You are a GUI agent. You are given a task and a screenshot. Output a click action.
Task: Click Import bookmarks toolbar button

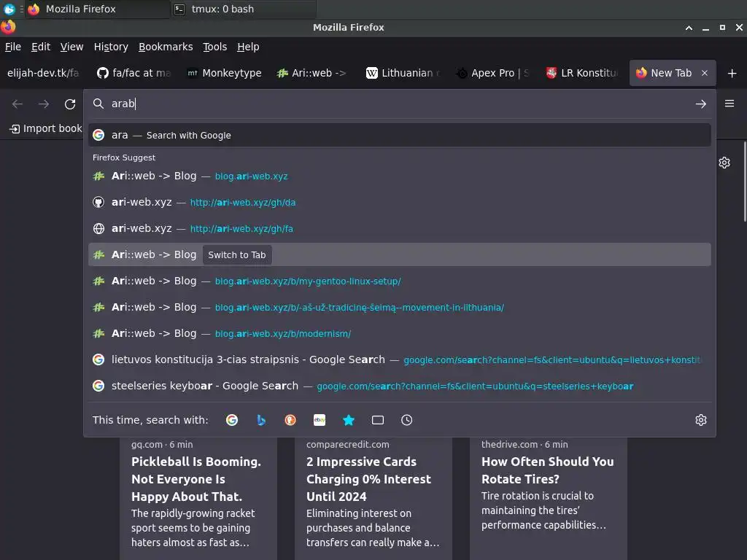tap(46, 128)
